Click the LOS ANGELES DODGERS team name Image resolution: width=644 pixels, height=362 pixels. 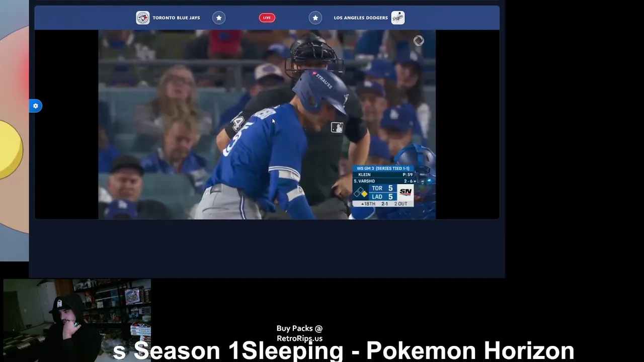point(361,18)
